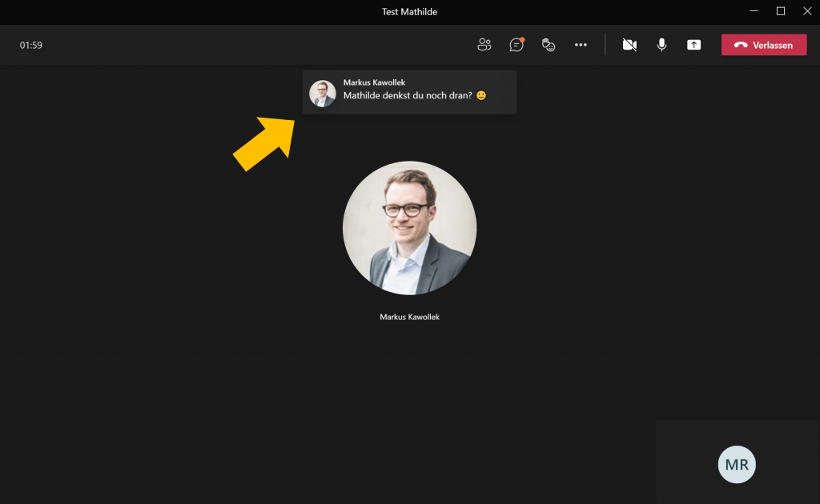Click the unread chat notification dot
The height and width of the screenshot is (504, 820).
click(x=524, y=38)
